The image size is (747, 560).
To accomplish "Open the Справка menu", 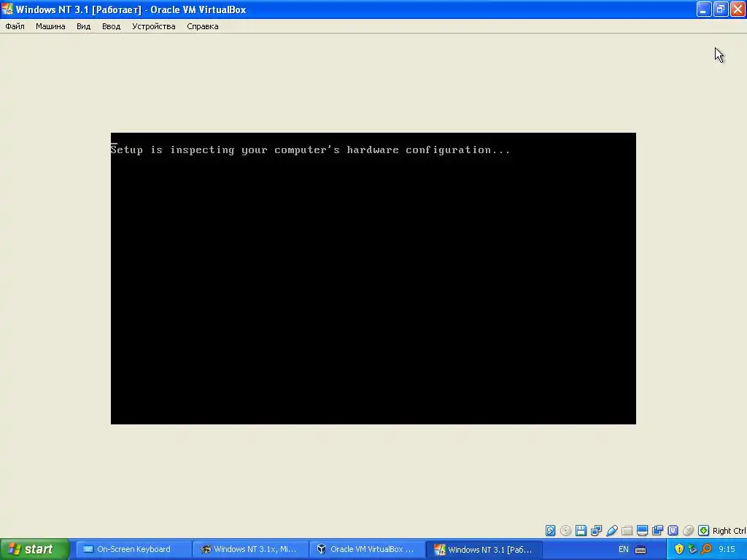I will click(x=203, y=26).
